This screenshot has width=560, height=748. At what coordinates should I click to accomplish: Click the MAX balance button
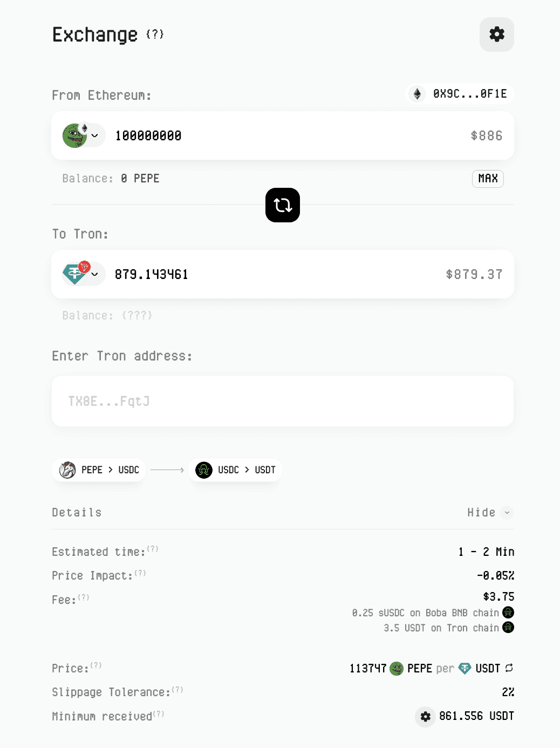click(x=487, y=179)
